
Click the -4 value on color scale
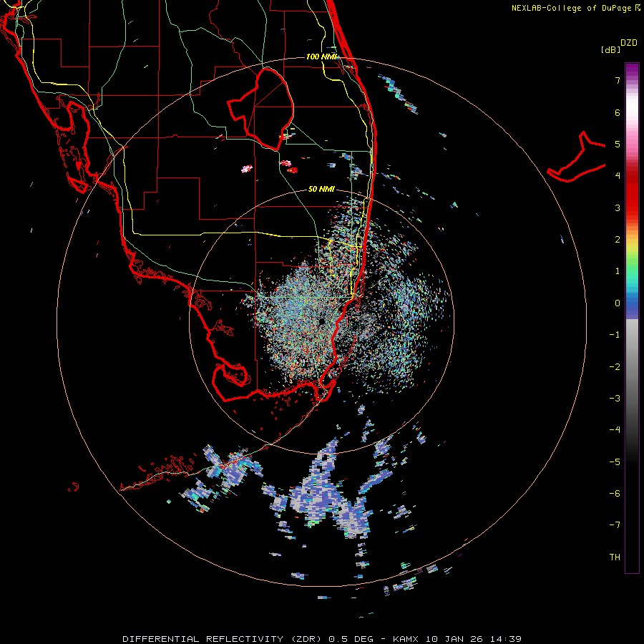click(615, 430)
